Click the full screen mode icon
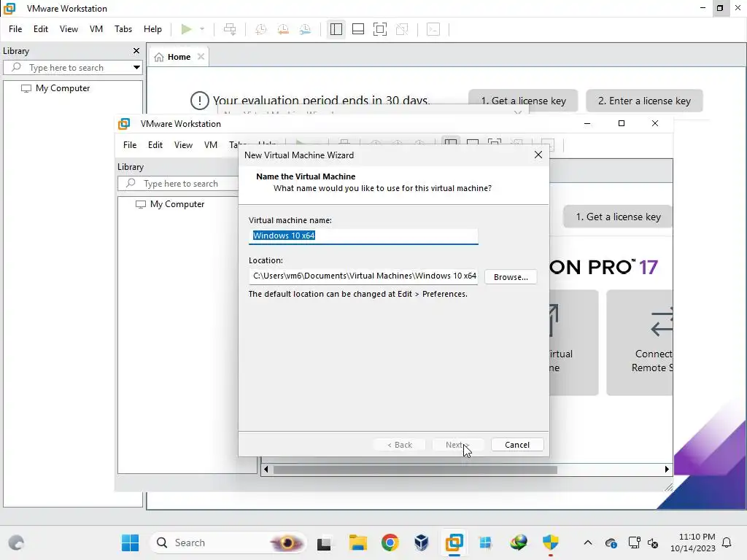The width and height of the screenshot is (747, 560). click(379, 29)
